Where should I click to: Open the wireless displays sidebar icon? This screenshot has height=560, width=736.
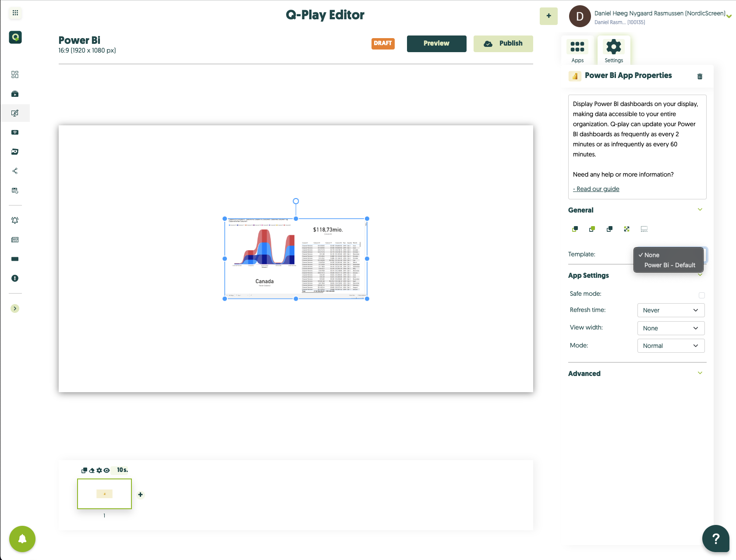(x=15, y=132)
